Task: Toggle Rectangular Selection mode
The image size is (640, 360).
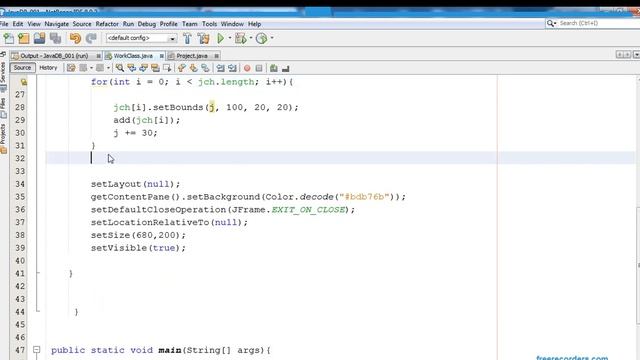Action: pyautogui.click(x=167, y=68)
